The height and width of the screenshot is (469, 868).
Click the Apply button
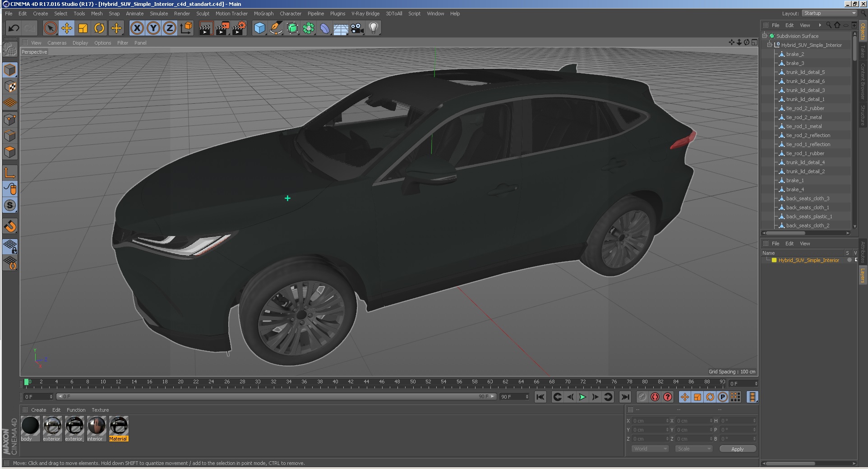(737, 449)
